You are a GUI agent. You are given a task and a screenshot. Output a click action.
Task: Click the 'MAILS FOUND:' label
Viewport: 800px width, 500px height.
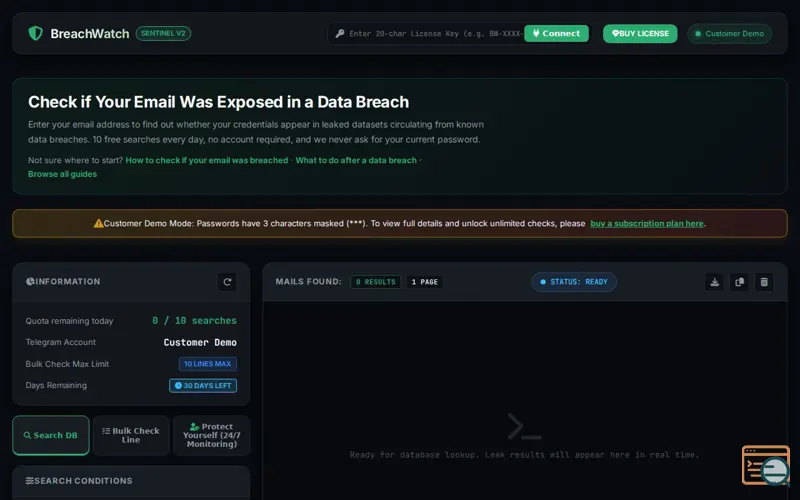point(309,282)
